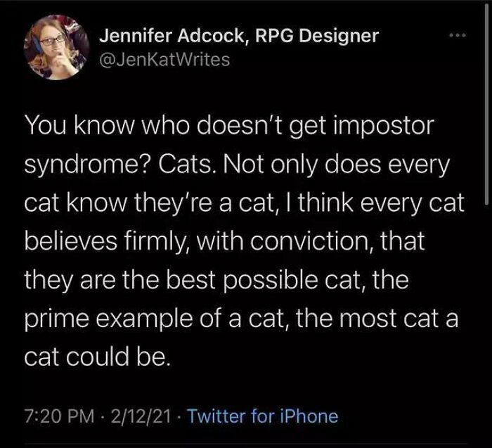Click the Twitter for iPhone source link
The width and height of the screenshot is (492, 448).
(263, 416)
